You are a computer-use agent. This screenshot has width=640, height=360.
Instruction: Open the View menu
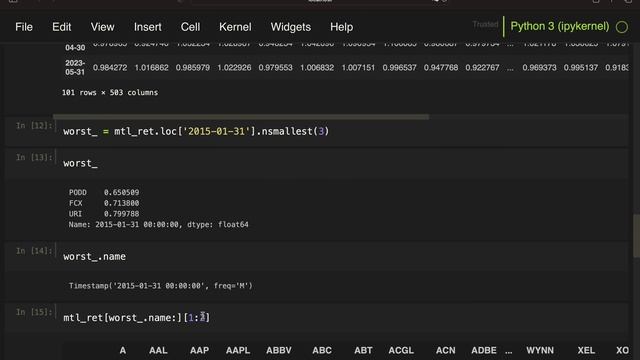102,27
